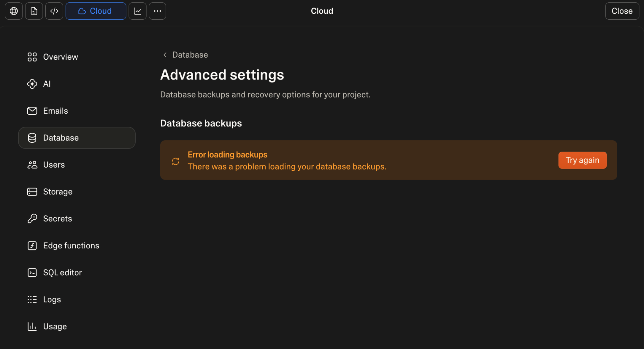Image resolution: width=644 pixels, height=349 pixels.
Task: Open the Emails section
Action: pyautogui.click(x=77, y=111)
